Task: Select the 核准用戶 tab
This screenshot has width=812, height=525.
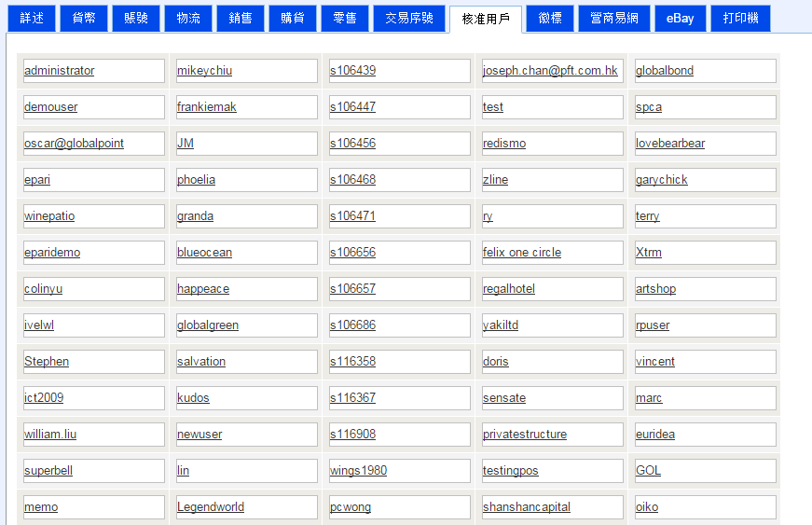Action: 486,20
